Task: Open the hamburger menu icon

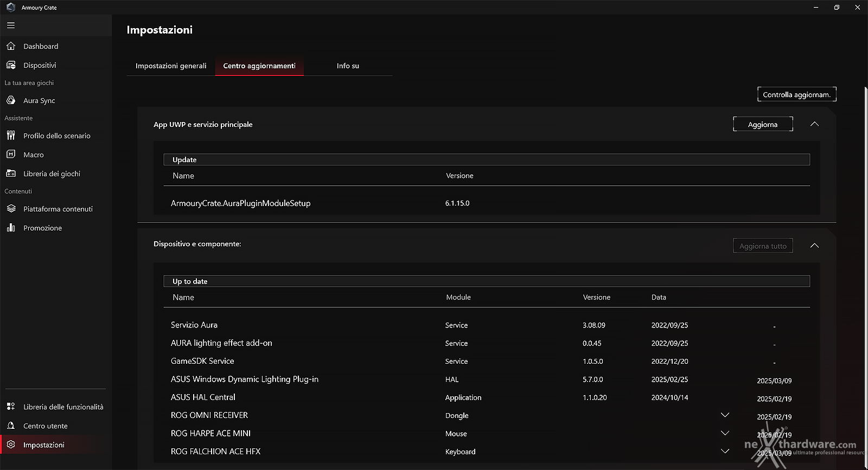Action: [11, 25]
